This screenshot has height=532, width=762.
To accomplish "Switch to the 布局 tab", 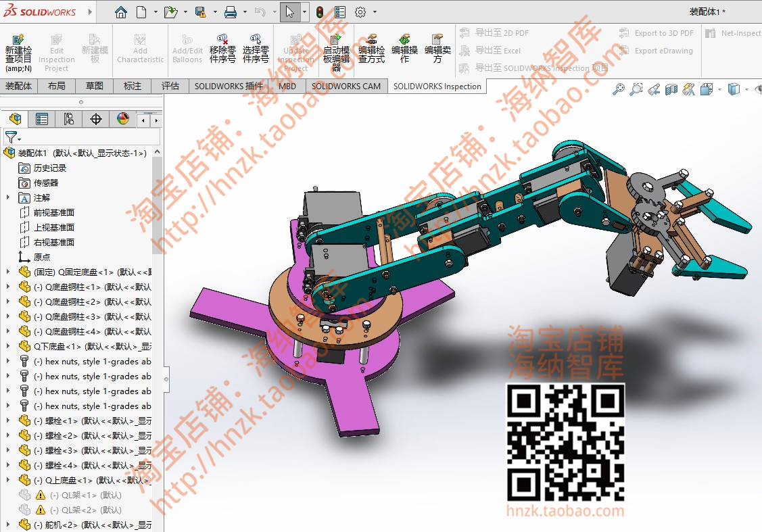I will coord(56,86).
